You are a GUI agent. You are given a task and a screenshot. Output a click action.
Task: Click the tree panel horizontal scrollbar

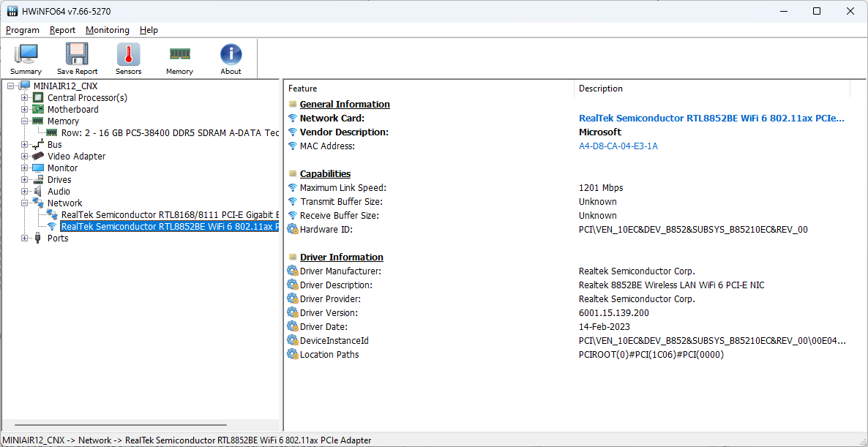tap(121, 426)
